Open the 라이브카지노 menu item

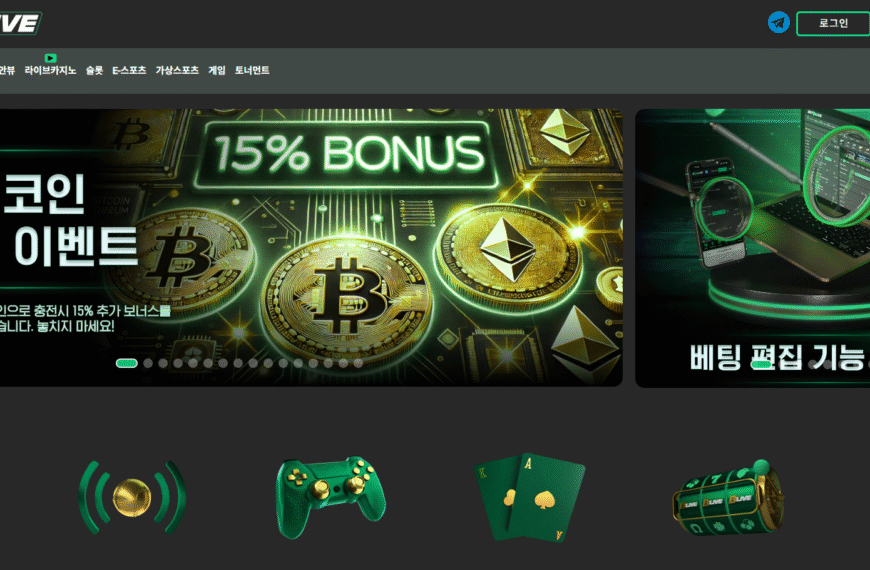[50, 70]
